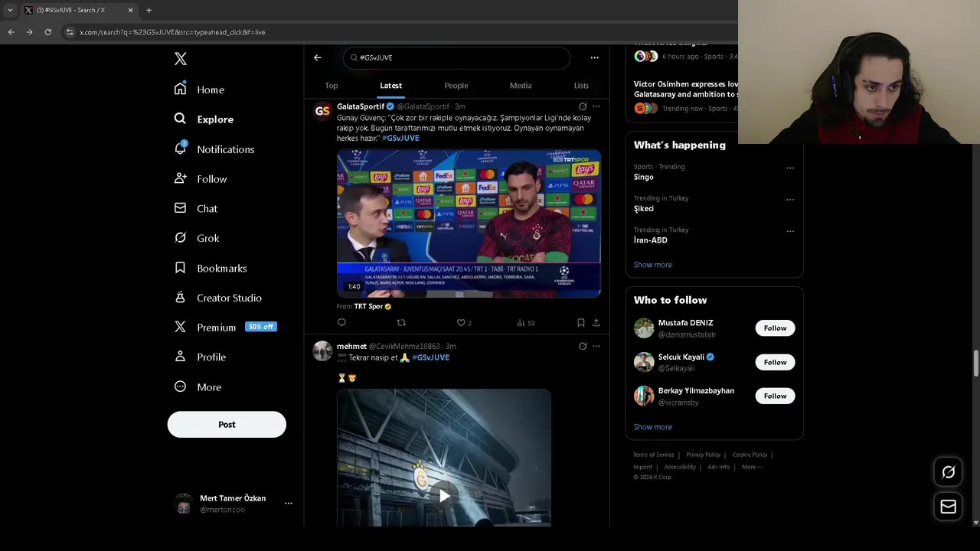Open search settings three-dot menu
This screenshot has width=980, height=551.
tap(594, 57)
